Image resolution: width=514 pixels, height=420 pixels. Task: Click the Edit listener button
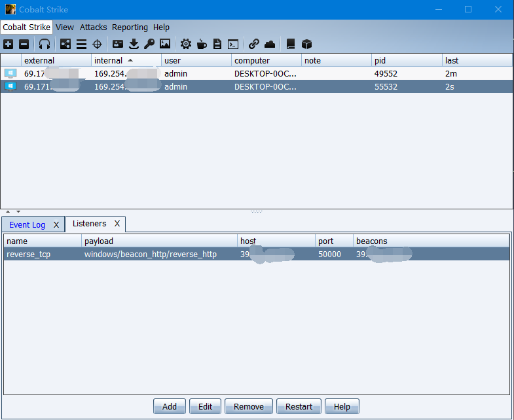click(x=205, y=406)
